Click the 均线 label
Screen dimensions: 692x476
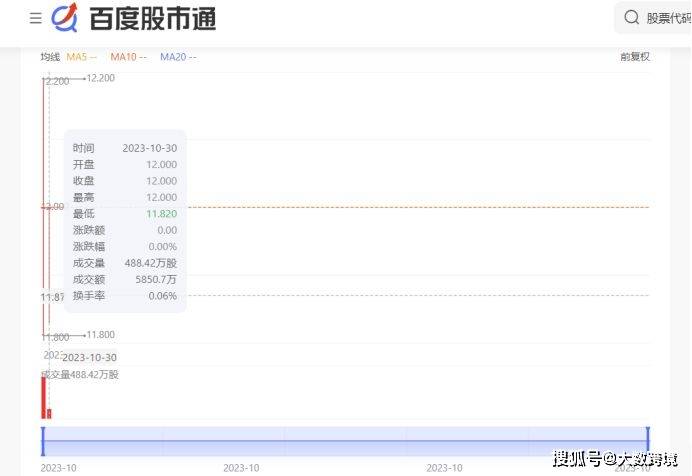click(x=50, y=57)
